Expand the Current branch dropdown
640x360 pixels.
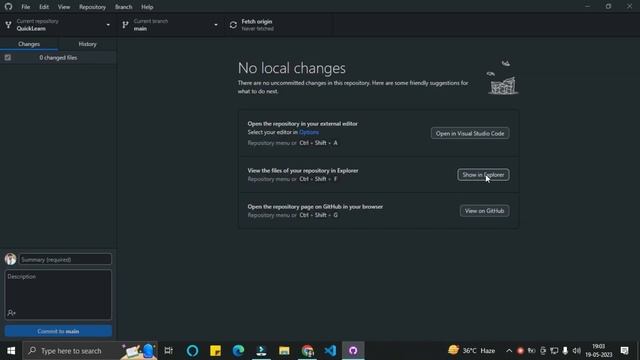171,25
